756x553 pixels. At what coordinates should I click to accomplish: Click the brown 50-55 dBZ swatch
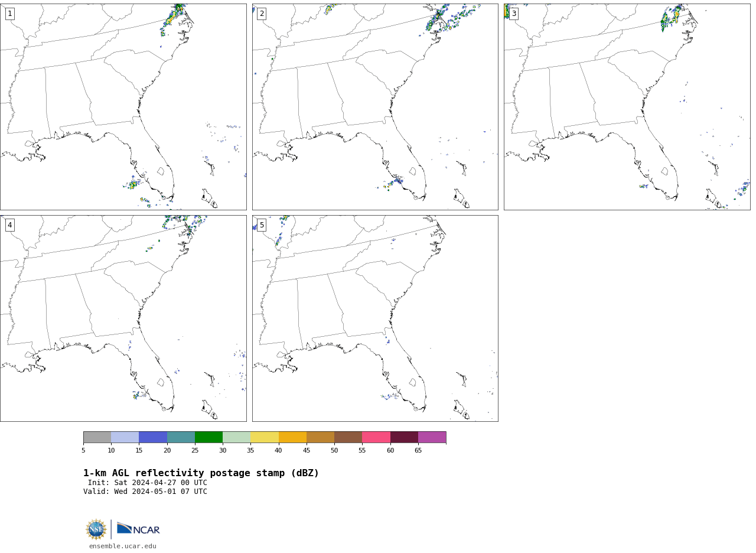[x=348, y=437]
